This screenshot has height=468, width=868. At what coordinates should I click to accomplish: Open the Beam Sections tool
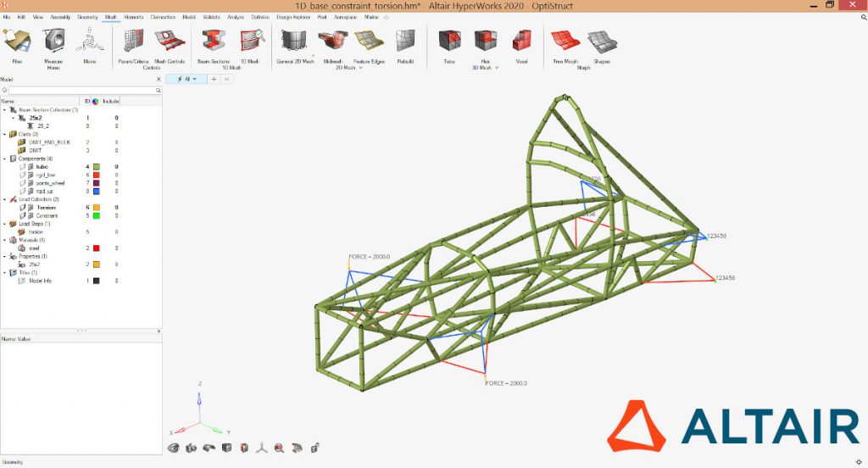(214, 43)
